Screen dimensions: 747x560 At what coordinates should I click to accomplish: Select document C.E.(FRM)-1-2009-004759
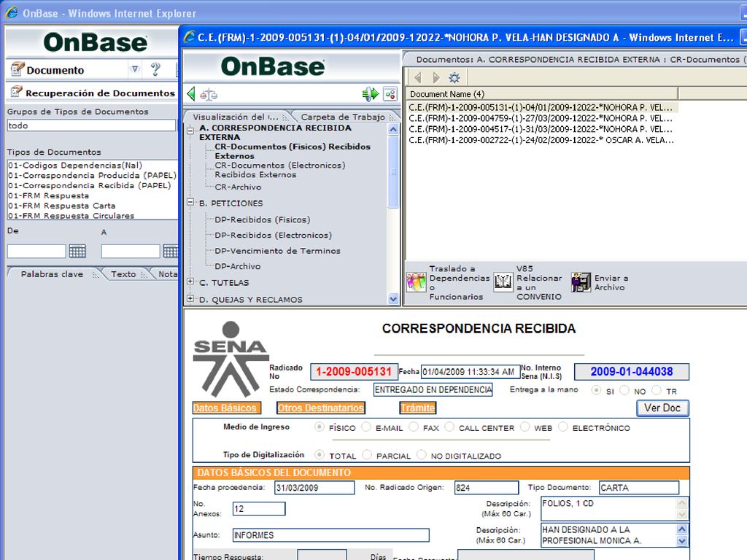[541, 118]
